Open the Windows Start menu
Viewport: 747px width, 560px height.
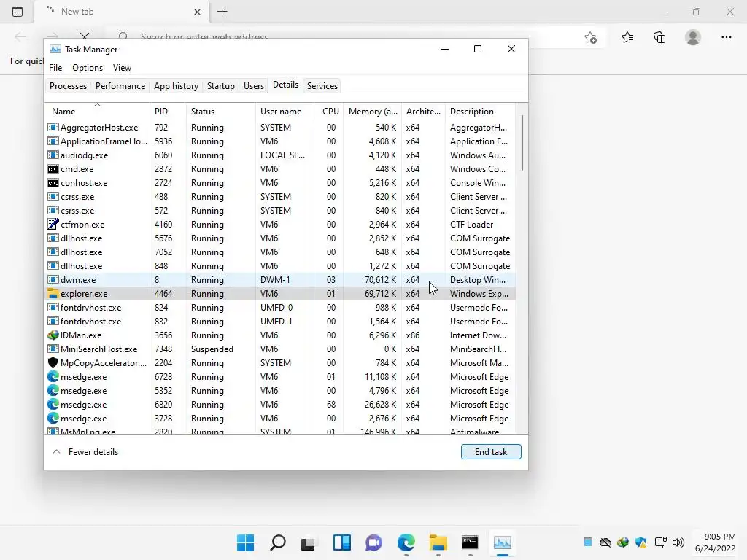point(245,542)
